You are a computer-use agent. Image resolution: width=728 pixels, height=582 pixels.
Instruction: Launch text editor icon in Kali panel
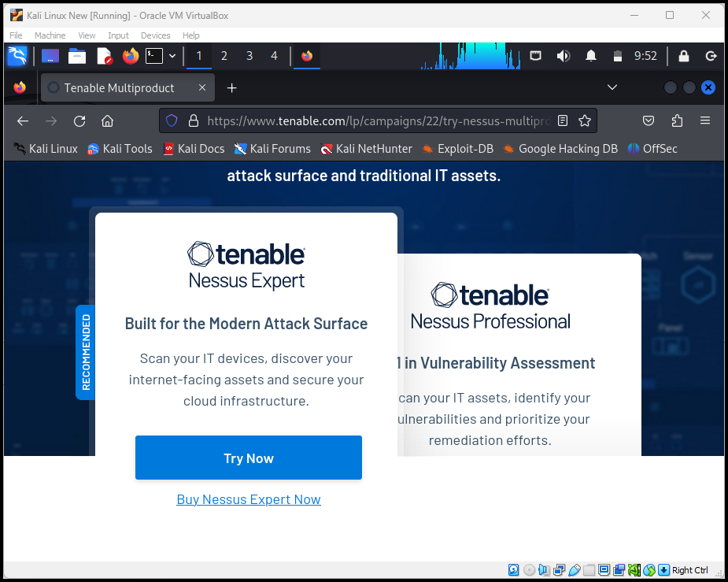pyautogui.click(x=105, y=56)
